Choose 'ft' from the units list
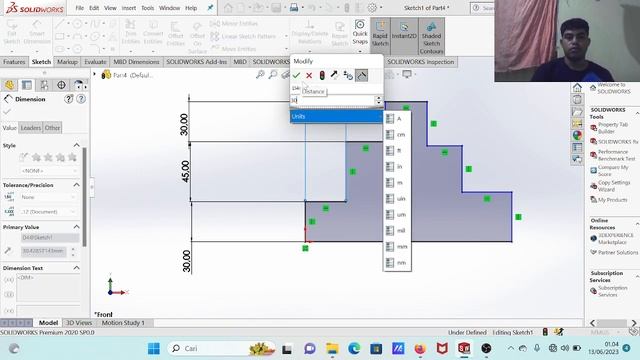The height and width of the screenshot is (360, 640). point(397,151)
